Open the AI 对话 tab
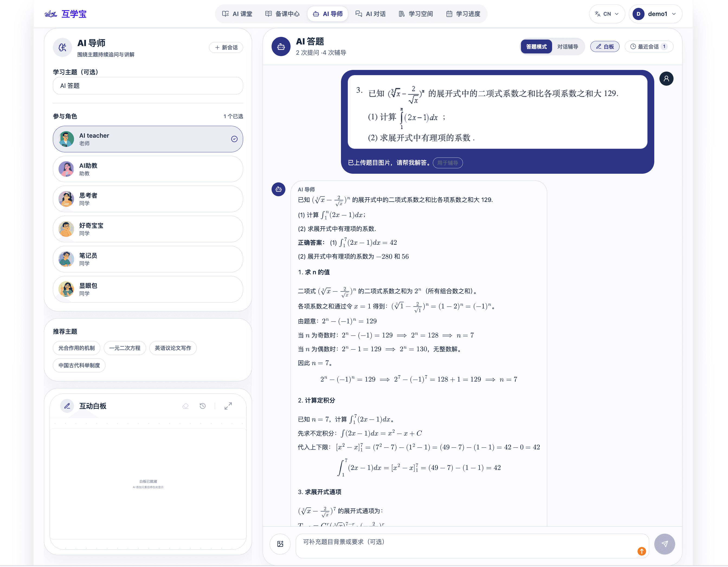Screen dimensions: 728x567 pyautogui.click(x=370, y=14)
